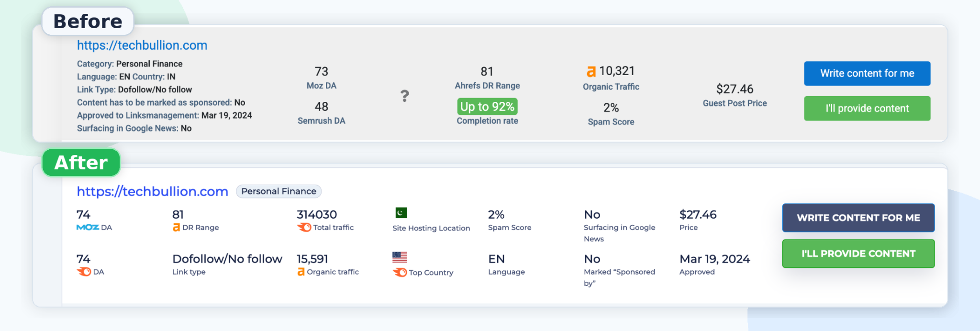Screen dimensions: 980x331
Task: Click the Organic Traffic label in Before card
Action: (x=611, y=87)
